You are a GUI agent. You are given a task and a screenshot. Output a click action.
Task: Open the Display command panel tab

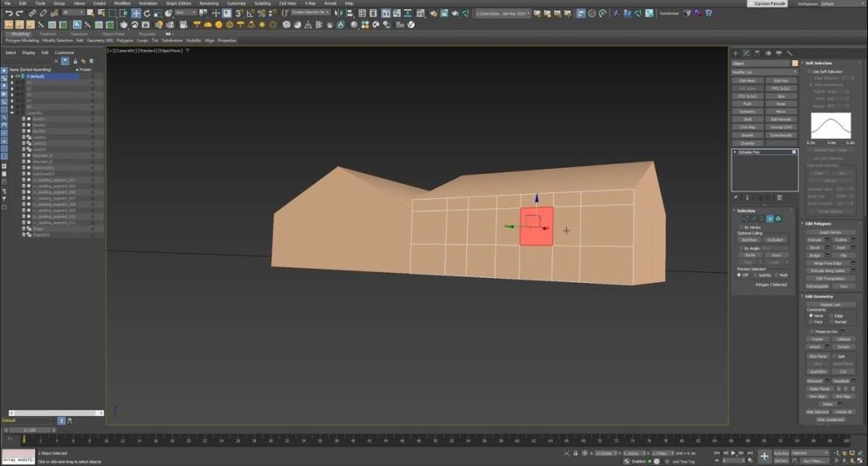[779, 53]
